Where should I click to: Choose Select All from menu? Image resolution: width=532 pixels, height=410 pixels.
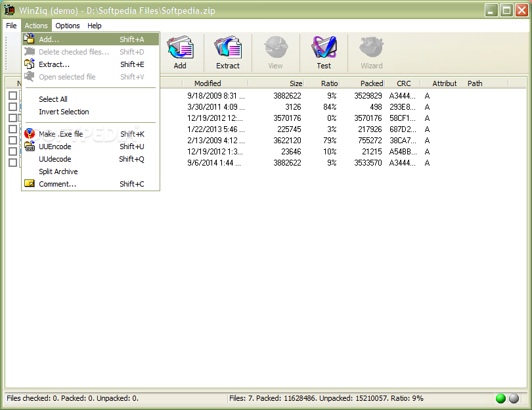90,99
